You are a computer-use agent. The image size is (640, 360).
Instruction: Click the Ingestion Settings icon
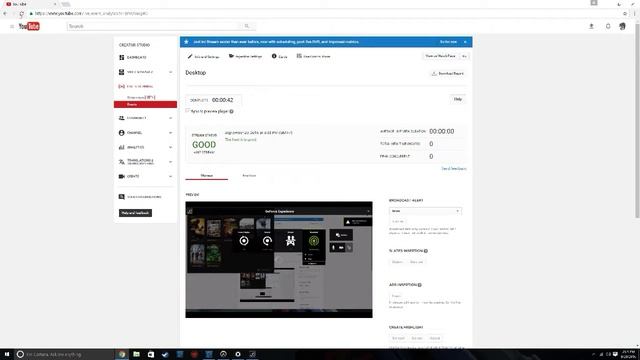(x=231, y=56)
